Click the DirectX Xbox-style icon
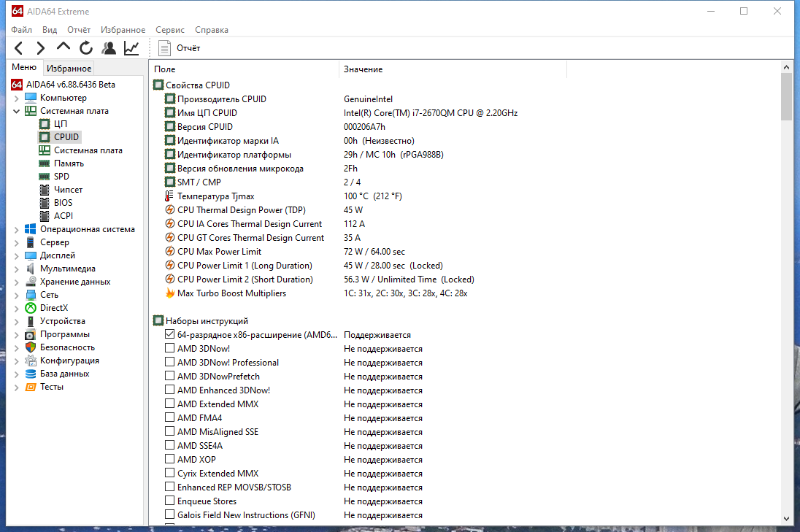This screenshot has height=532, width=800. (x=31, y=307)
